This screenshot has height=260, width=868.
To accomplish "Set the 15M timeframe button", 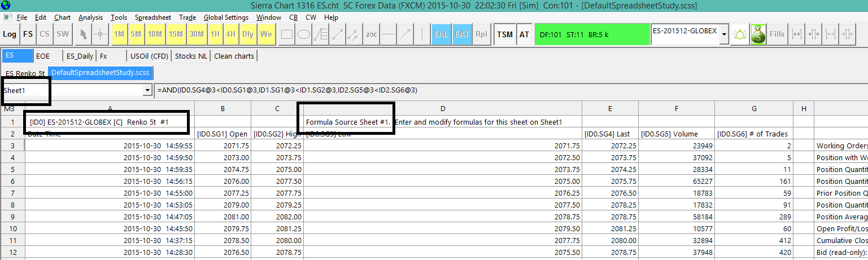I will tap(176, 34).
